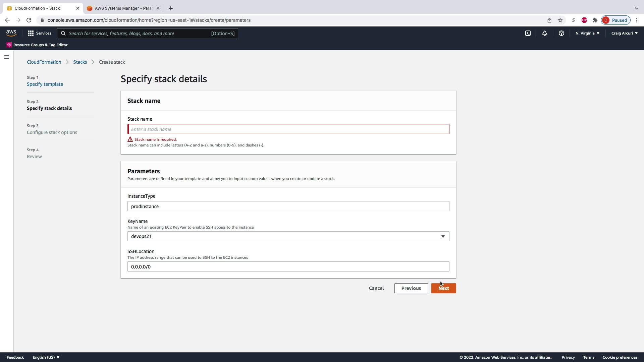This screenshot has width=644, height=362.
Task: Go to Step 1 Specify template
Action: pyautogui.click(x=45, y=84)
